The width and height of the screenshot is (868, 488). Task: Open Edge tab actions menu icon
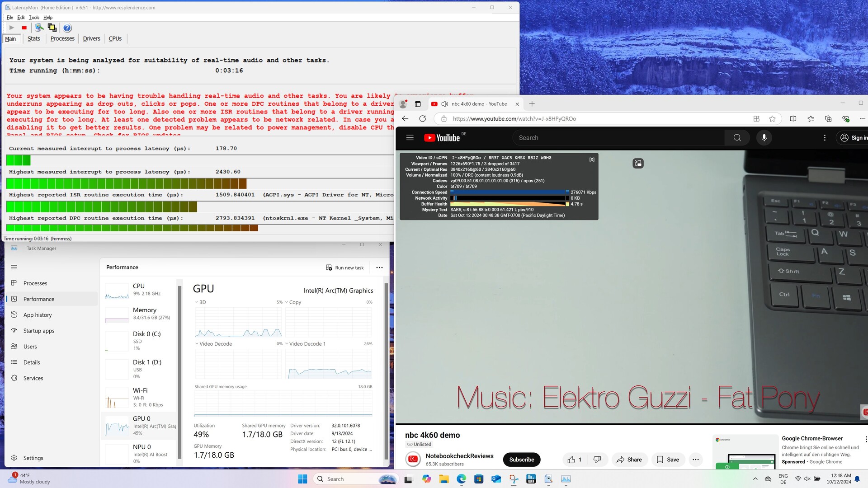pos(418,104)
